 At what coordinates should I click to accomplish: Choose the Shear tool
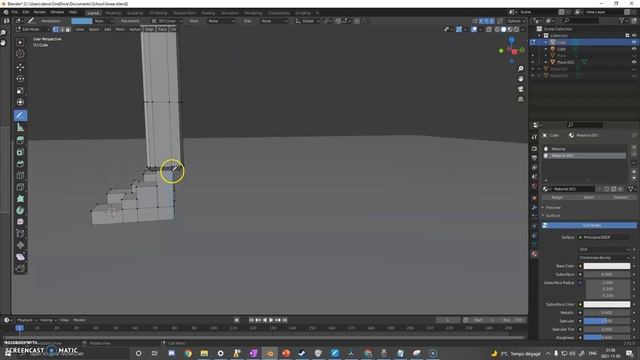(x=20, y=257)
